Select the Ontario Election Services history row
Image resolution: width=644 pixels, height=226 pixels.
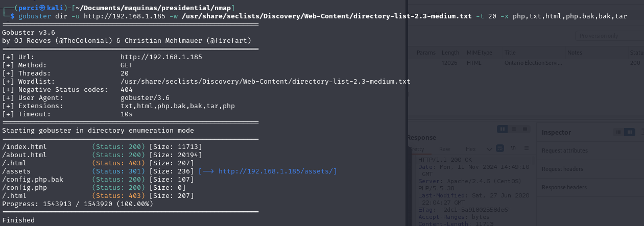(533, 63)
